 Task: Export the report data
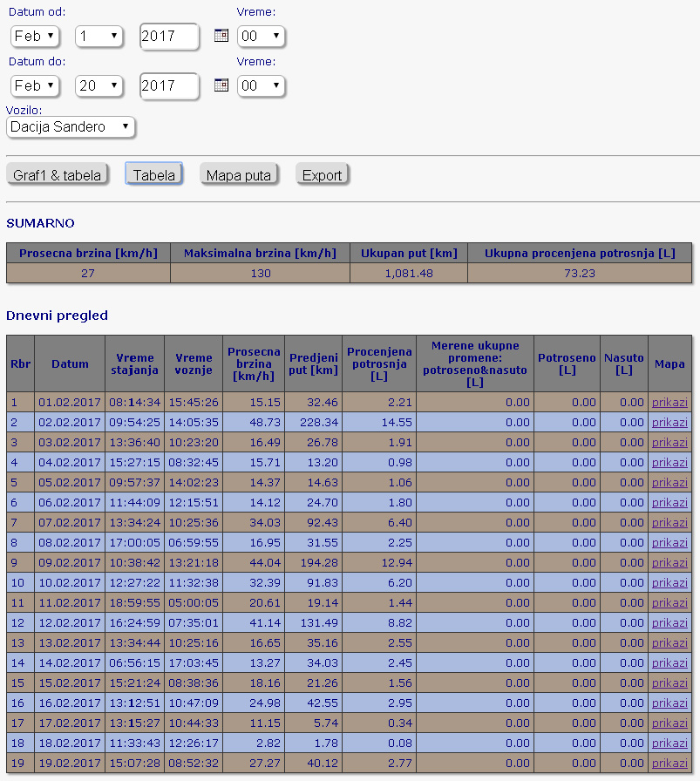tap(322, 175)
